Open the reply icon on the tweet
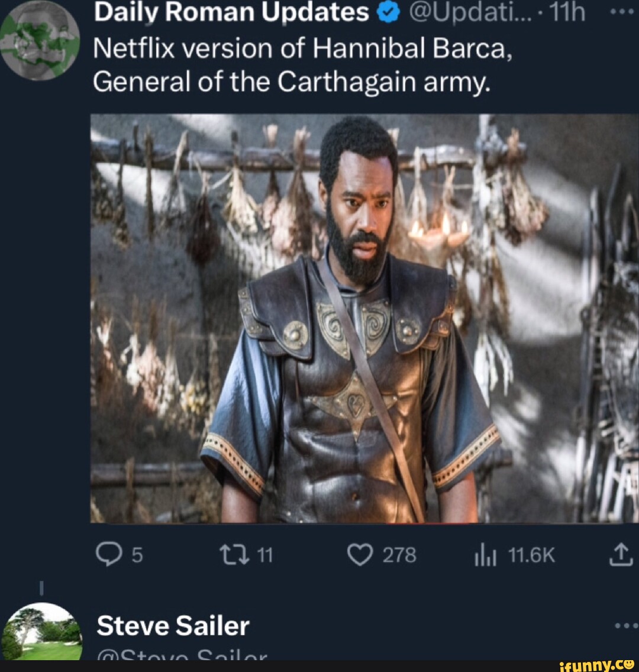 (109, 554)
